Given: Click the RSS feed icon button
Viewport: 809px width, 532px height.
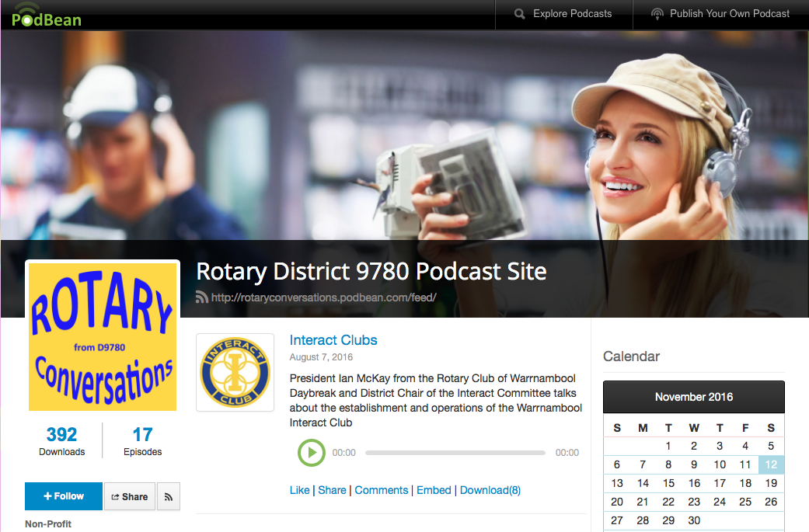Looking at the screenshot, I should point(169,496).
